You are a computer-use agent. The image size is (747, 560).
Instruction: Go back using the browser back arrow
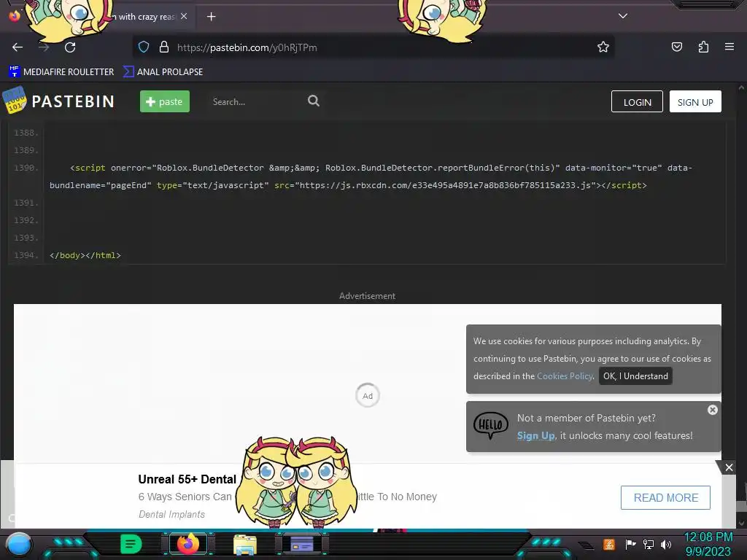(18, 47)
